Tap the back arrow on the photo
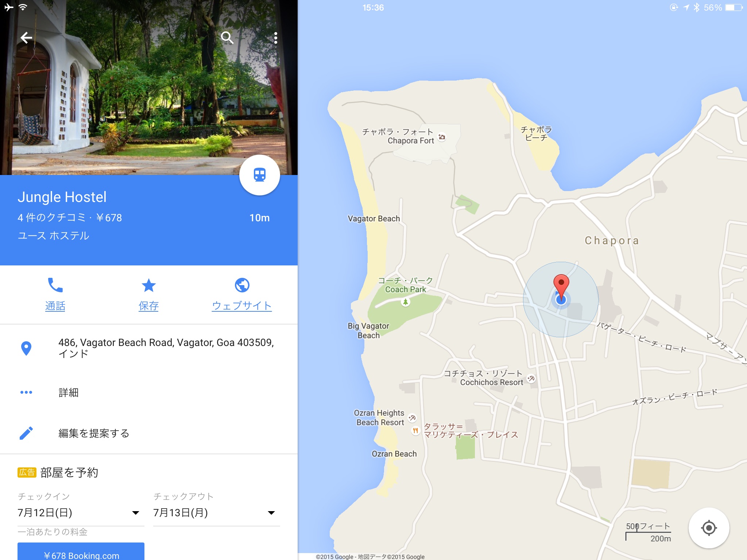Image resolution: width=747 pixels, height=560 pixels. pos(26,38)
